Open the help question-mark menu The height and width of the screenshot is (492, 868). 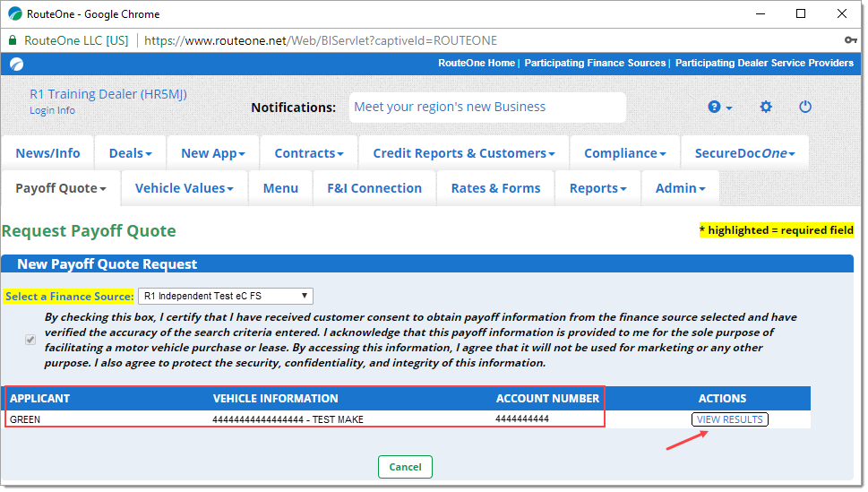(719, 107)
